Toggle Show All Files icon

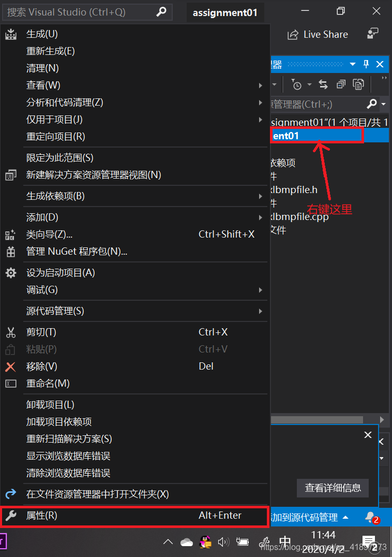[358, 84]
